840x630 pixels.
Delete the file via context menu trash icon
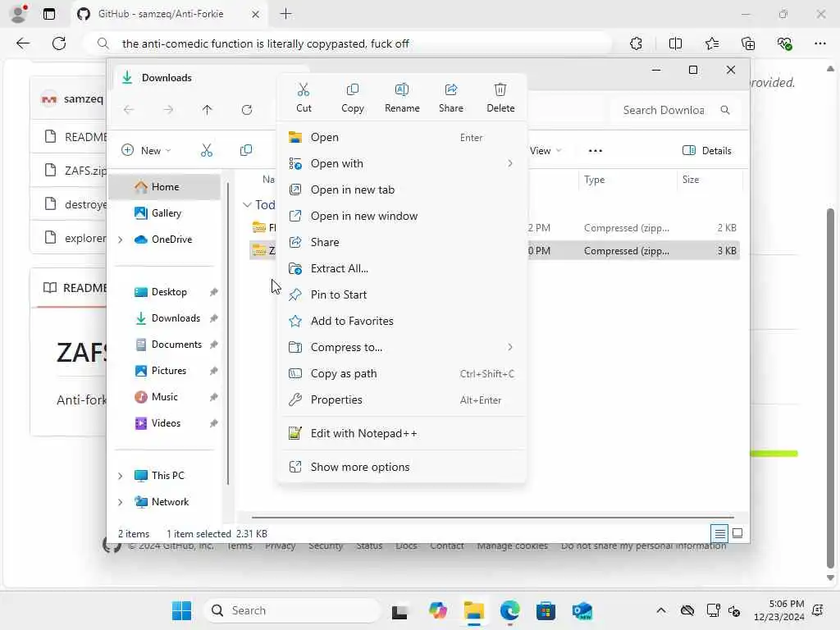[500, 98]
